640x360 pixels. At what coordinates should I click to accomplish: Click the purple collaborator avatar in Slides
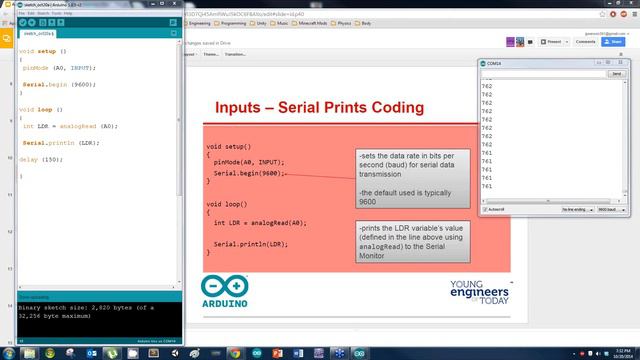[x=510, y=42]
